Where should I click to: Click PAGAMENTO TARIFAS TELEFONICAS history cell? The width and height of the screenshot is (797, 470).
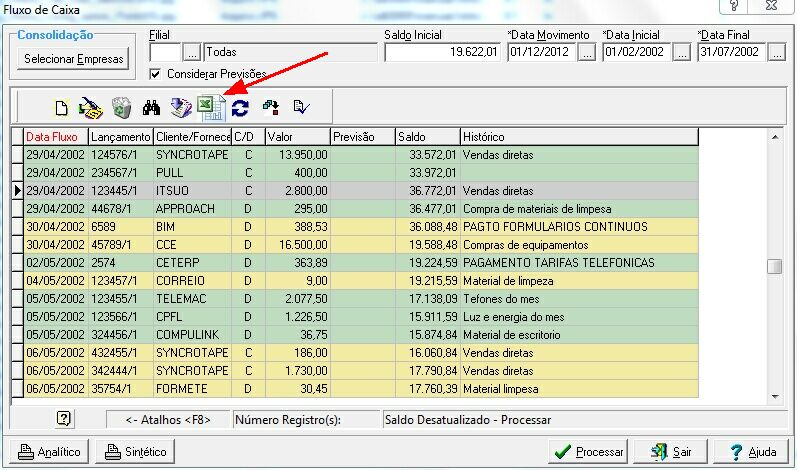[579, 263]
